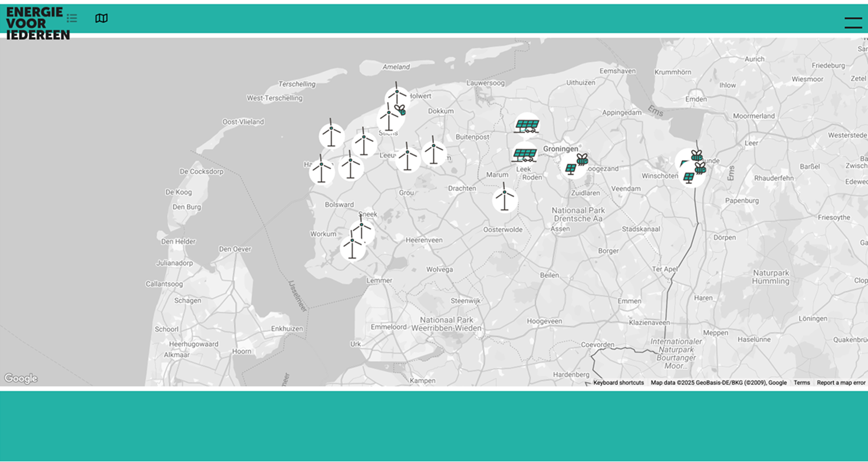Switch to the map view icon
The image size is (868, 462).
point(101,18)
